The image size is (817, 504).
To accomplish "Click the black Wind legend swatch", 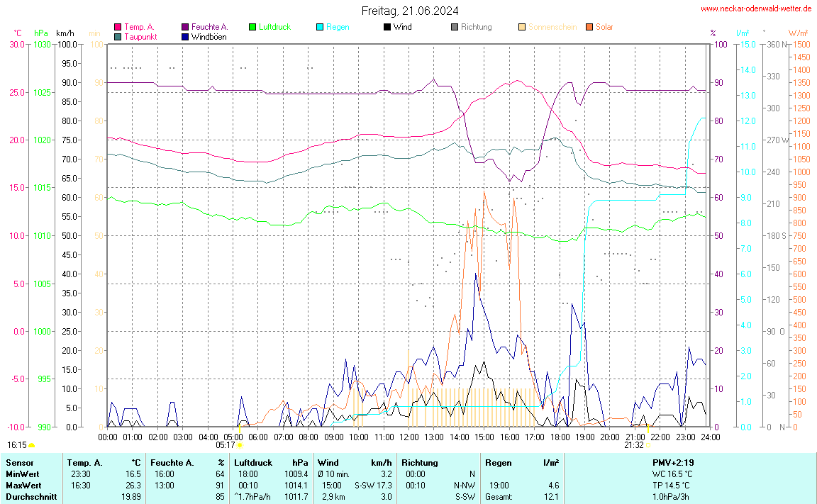I will click(387, 27).
